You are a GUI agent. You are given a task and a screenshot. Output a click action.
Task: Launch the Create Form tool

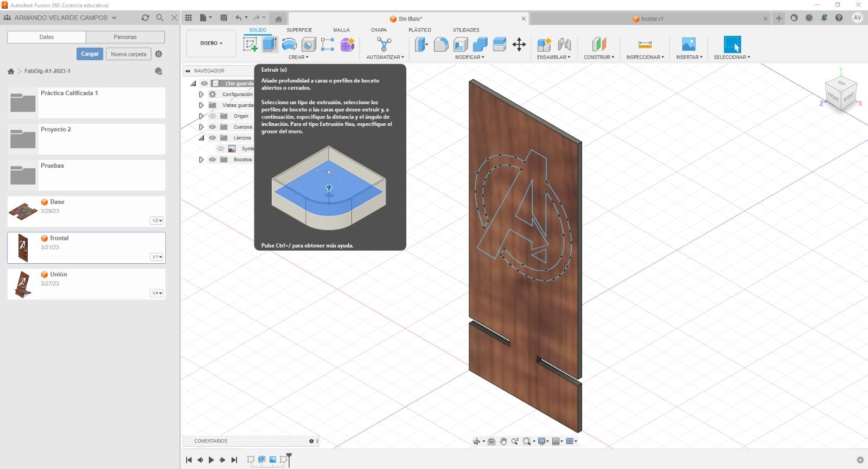347,45
